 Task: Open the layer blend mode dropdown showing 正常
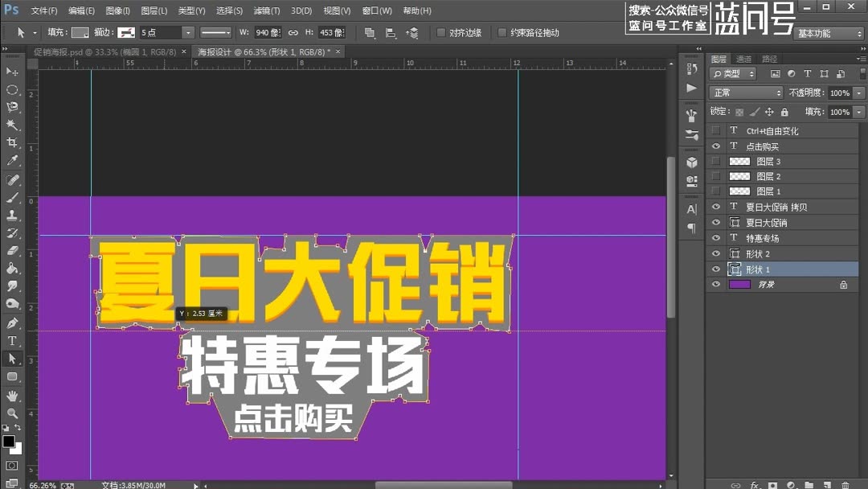point(743,92)
